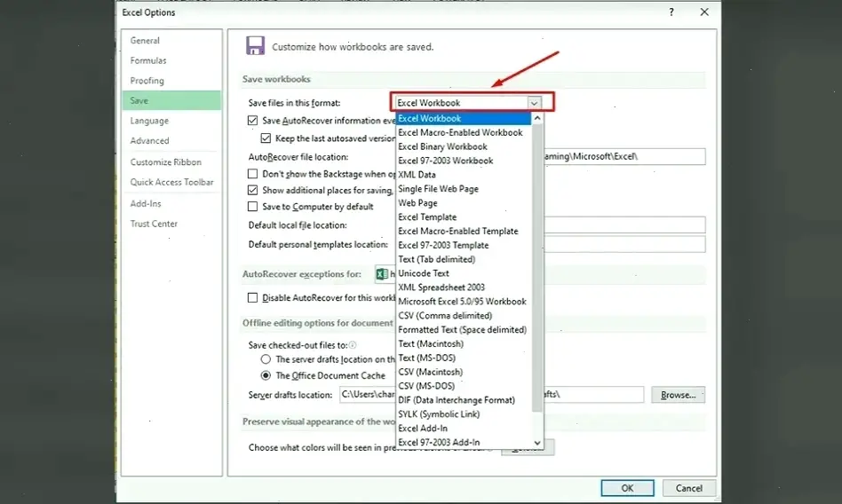
Task: Toggle Save AutoRecover information checkbox
Action: click(x=252, y=120)
